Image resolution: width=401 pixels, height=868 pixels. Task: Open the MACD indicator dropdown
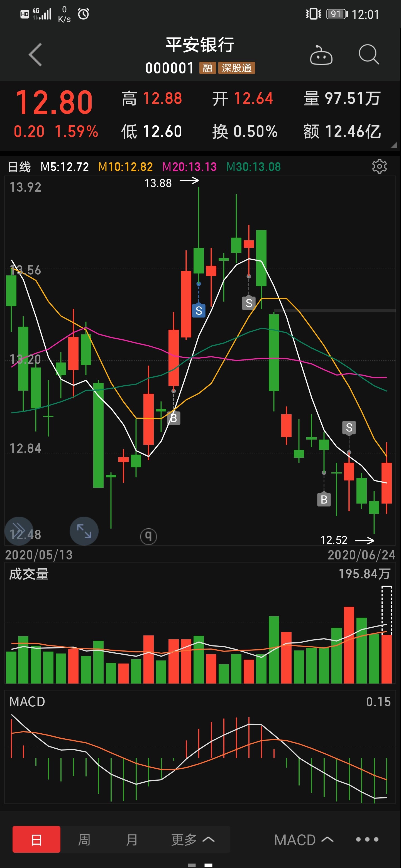304,840
